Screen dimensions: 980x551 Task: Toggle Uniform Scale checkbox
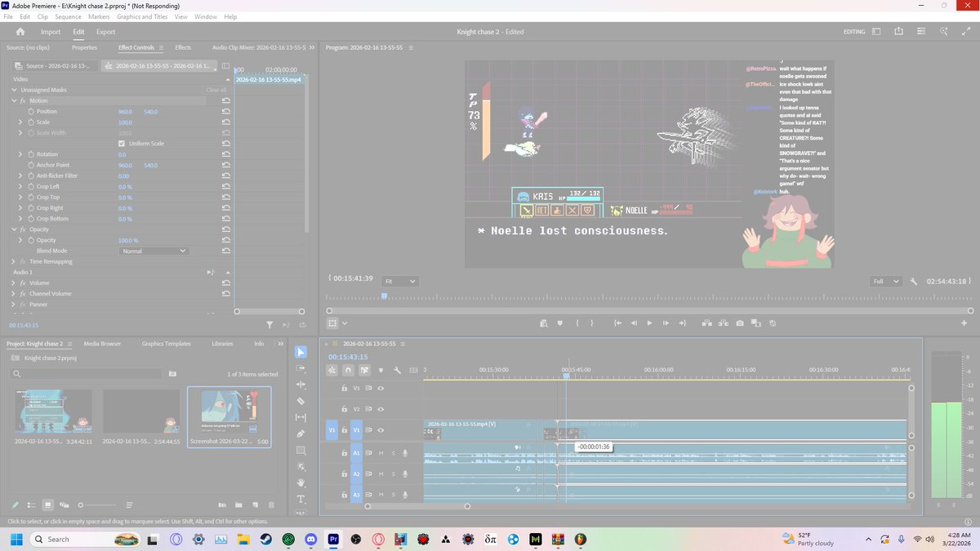122,144
